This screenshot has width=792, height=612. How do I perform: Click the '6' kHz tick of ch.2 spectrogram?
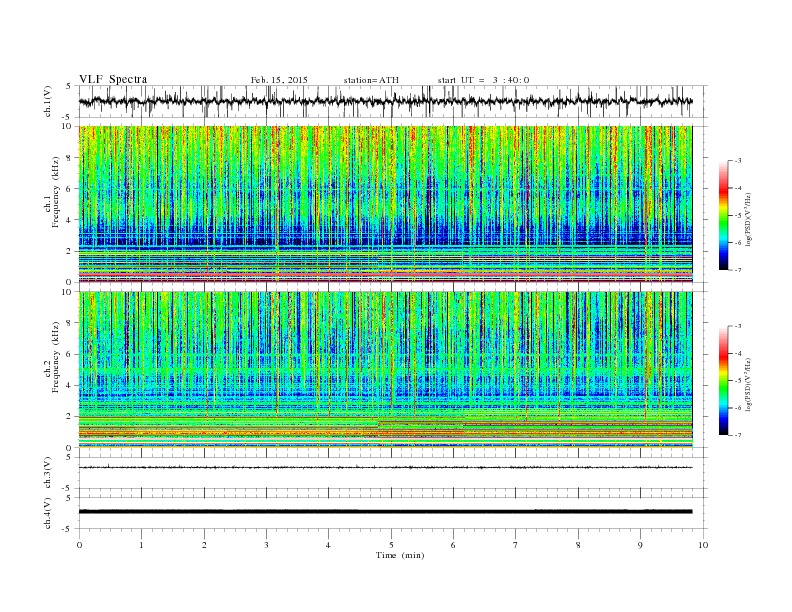click(70, 354)
